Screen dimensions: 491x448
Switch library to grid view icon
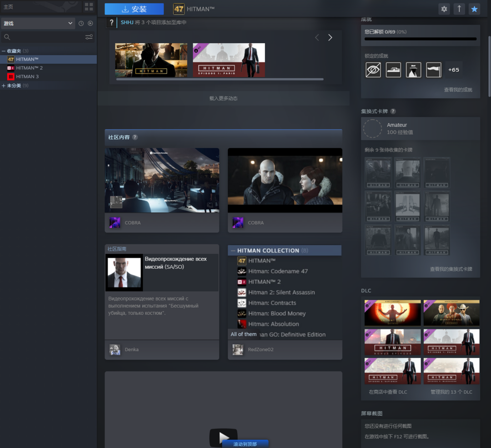point(89,7)
